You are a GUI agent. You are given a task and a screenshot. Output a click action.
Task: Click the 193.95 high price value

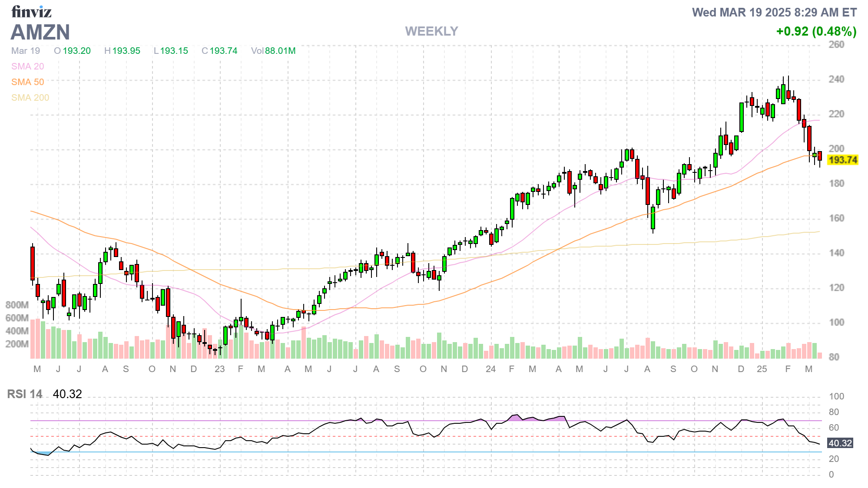[x=126, y=51]
